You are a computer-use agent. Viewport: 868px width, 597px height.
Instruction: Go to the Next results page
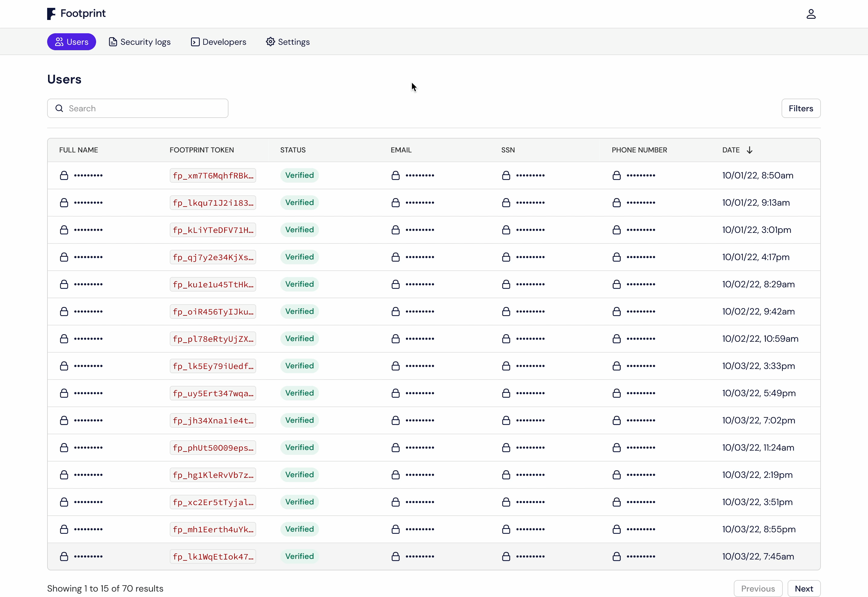[803, 589]
